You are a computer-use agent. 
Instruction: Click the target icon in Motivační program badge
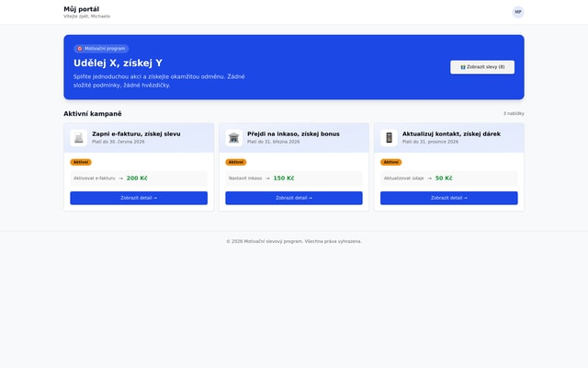coord(80,49)
